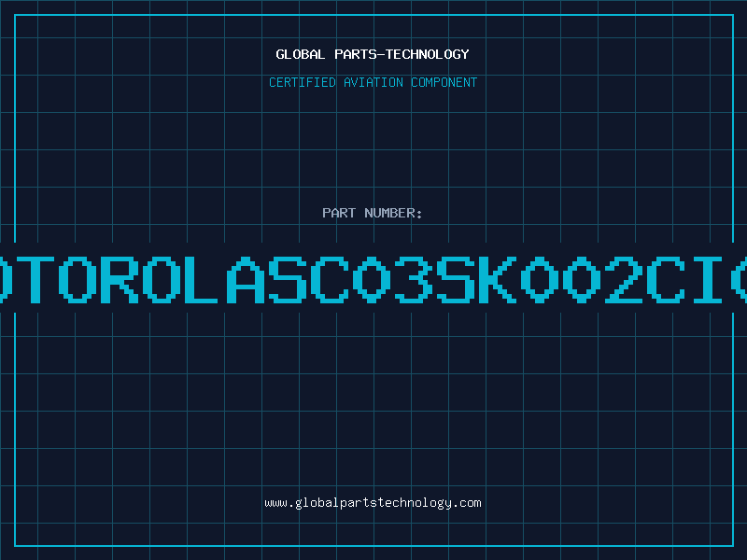Open the www.globalpartstechnology.com link
Viewport: 747px width, 560px height.
click(x=373, y=503)
